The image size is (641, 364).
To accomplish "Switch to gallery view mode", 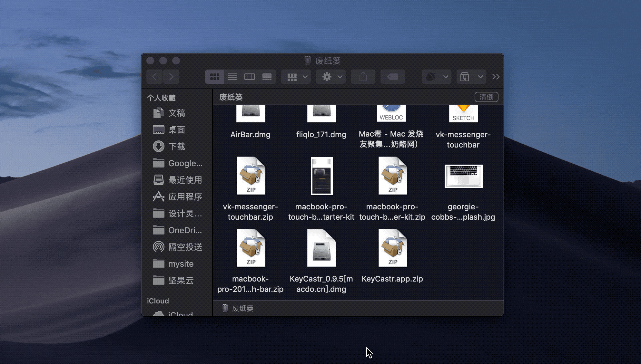I will pyautogui.click(x=267, y=77).
